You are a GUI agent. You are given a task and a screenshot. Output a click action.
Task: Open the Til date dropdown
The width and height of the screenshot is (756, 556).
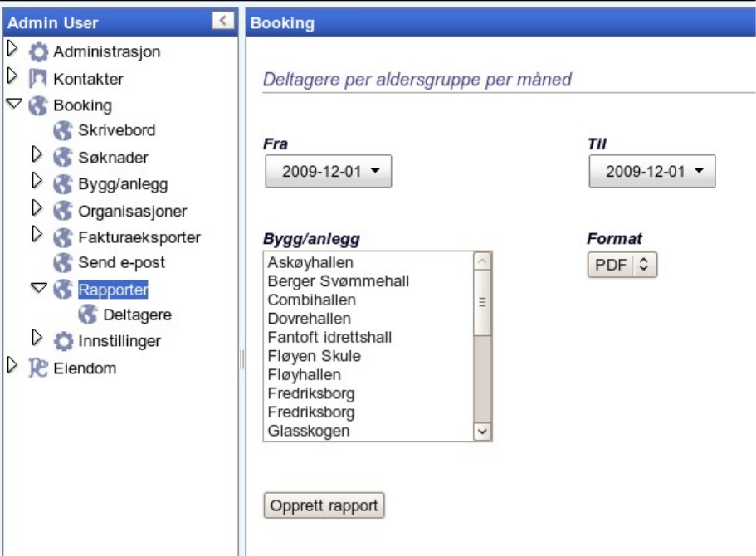(x=651, y=172)
